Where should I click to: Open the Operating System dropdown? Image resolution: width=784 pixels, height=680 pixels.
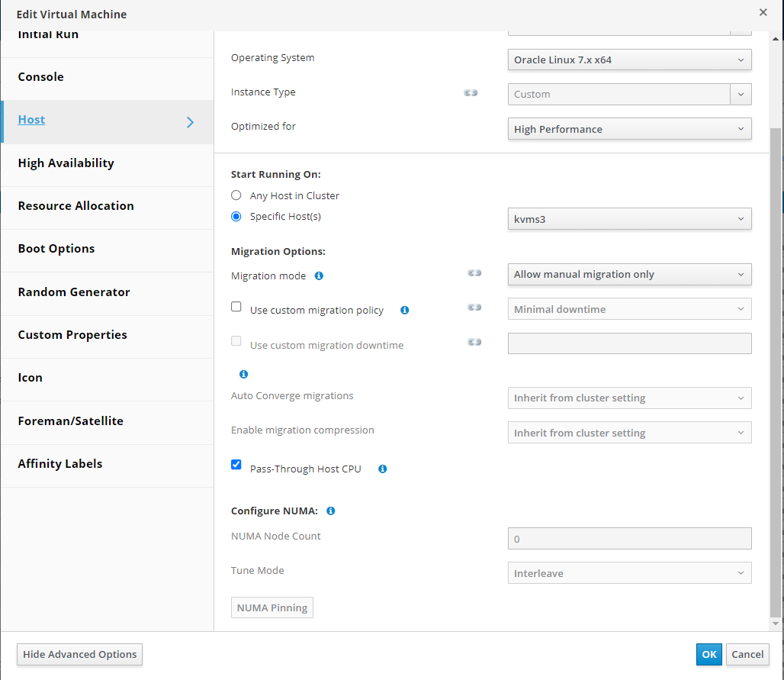click(x=629, y=60)
